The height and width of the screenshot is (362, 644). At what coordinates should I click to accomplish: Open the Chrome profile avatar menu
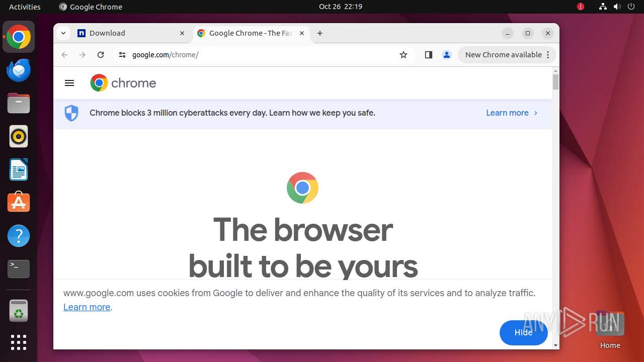coord(447,55)
